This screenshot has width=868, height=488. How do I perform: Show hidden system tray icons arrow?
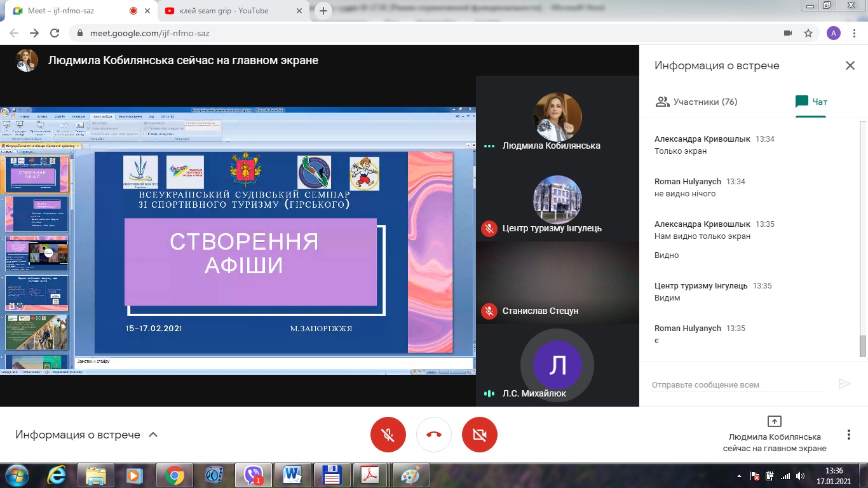[x=739, y=476]
